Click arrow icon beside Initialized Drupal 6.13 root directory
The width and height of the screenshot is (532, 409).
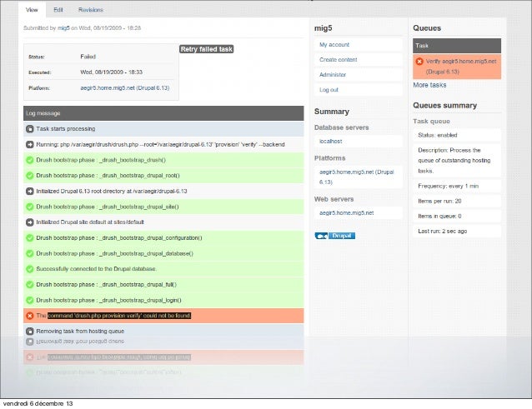pyautogui.click(x=30, y=191)
